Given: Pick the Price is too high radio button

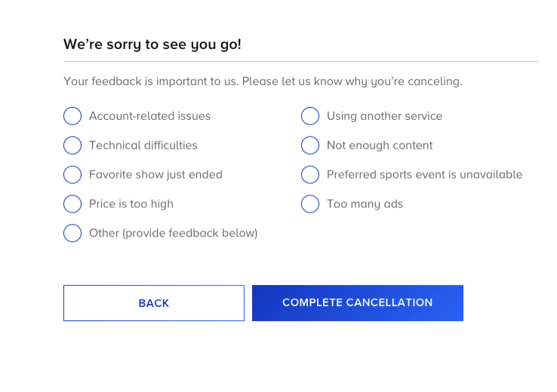Looking at the screenshot, I should [72, 204].
